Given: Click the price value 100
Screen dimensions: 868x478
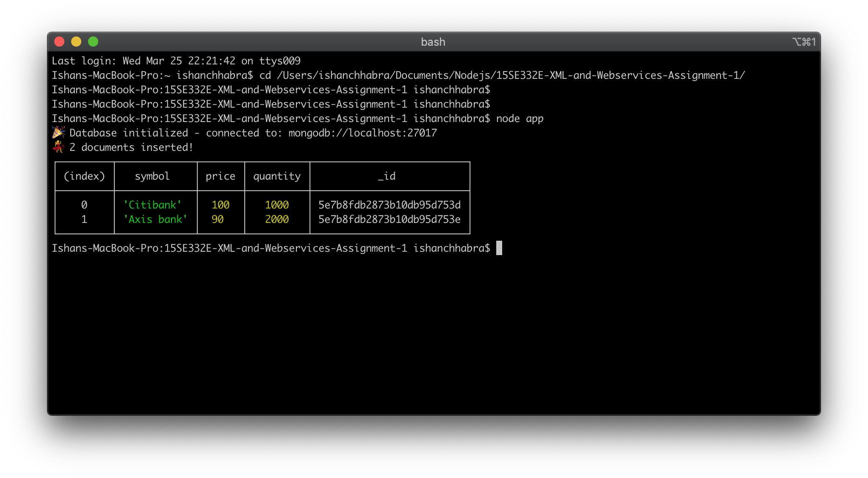Looking at the screenshot, I should click(221, 205).
